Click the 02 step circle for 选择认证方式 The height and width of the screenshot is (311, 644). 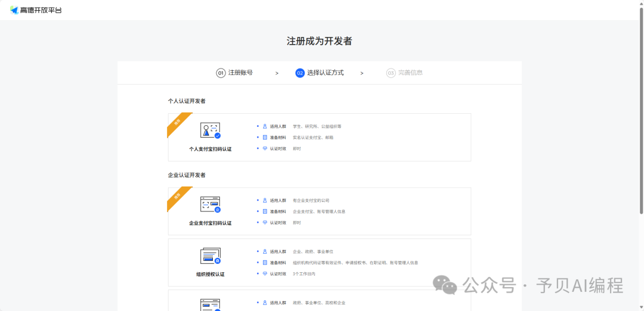tap(300, 73)
